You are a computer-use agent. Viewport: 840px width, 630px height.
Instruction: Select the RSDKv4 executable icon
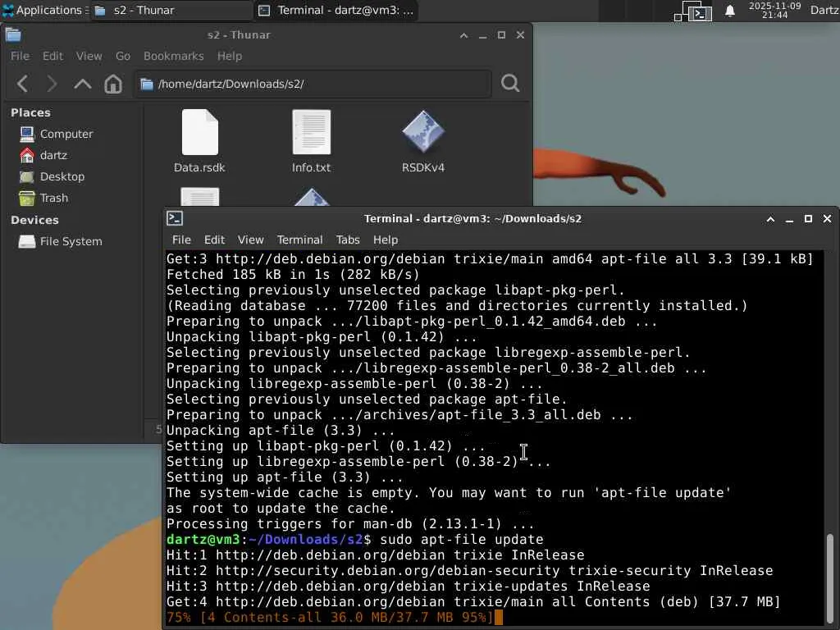click(423, 131)
